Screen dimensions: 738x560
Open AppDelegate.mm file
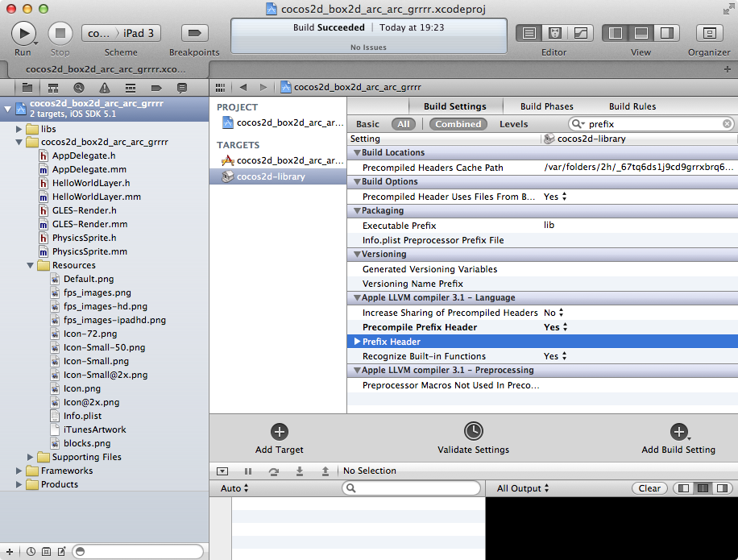(x=89, y=169)
